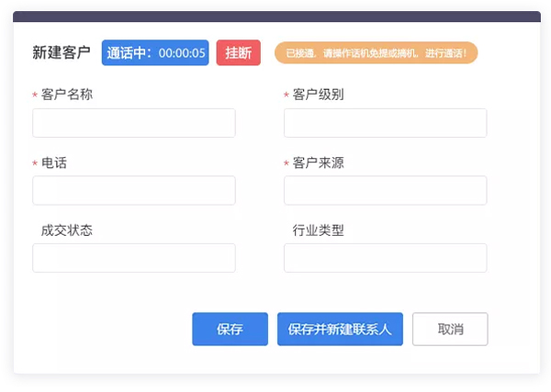Click the 电话 field label
Screen dimensions: 551x392
[x=54, y=162]
